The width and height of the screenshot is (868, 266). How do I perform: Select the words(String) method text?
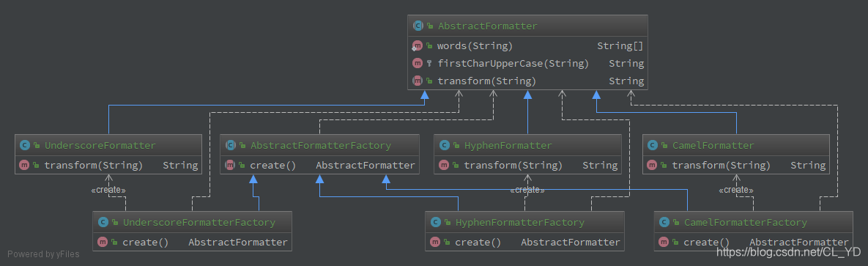pyautogui.click(x=475, y=45)
